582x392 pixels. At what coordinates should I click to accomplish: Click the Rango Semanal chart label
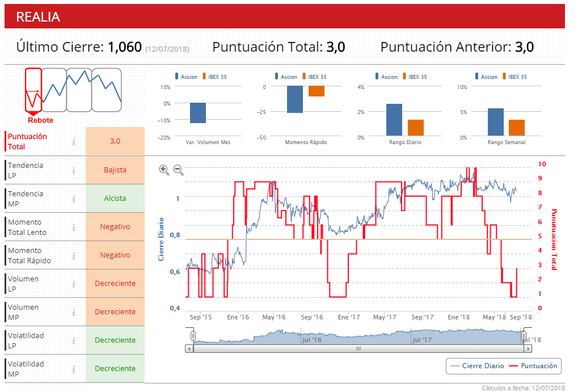point(507,142)
